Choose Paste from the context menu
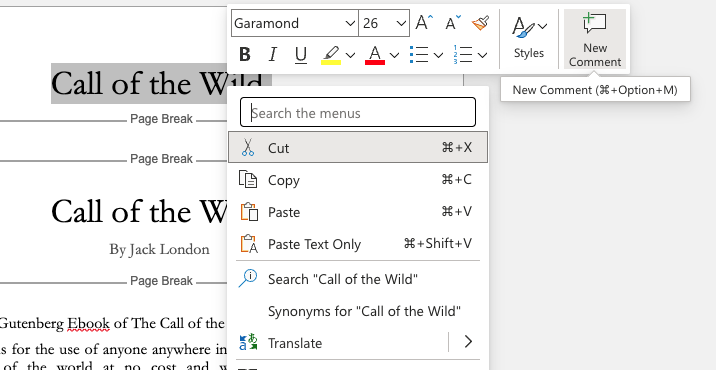This screenshot has height=370, width=716. point(358,212)
